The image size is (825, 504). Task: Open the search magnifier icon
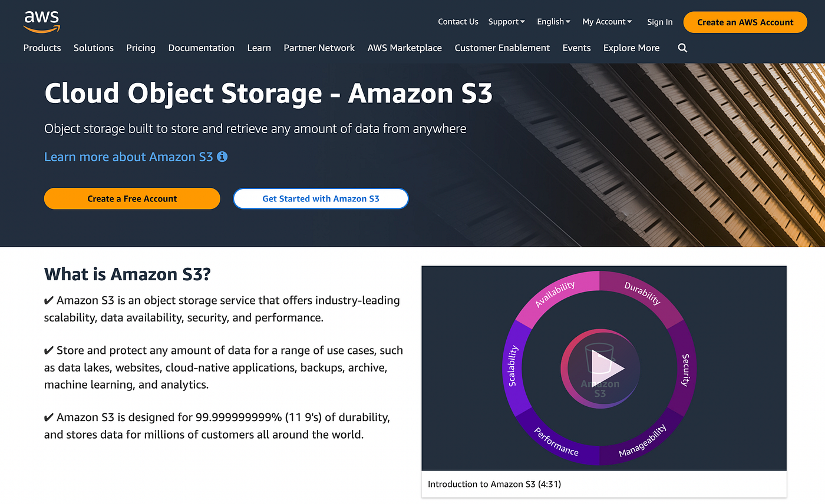[682, 48]
